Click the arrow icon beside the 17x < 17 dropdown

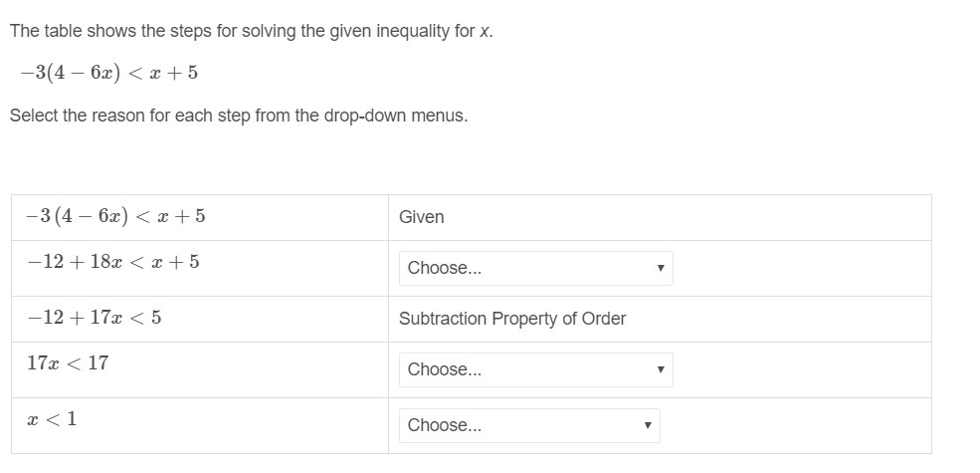[660, 369]
